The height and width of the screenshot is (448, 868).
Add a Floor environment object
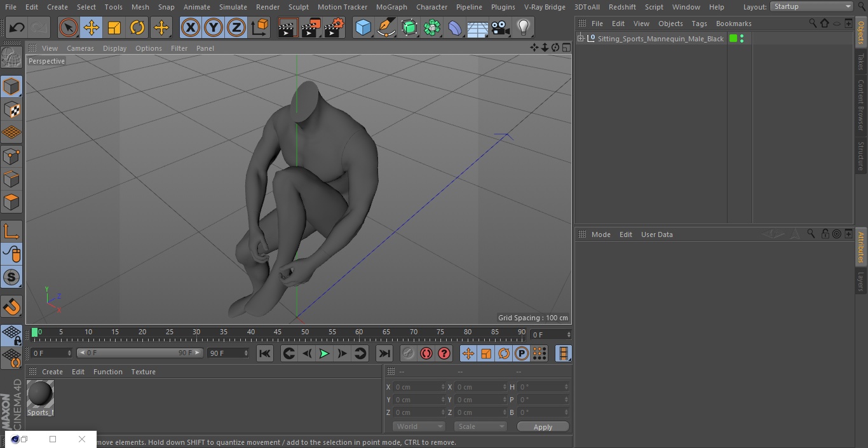click(x=478, y=28)
